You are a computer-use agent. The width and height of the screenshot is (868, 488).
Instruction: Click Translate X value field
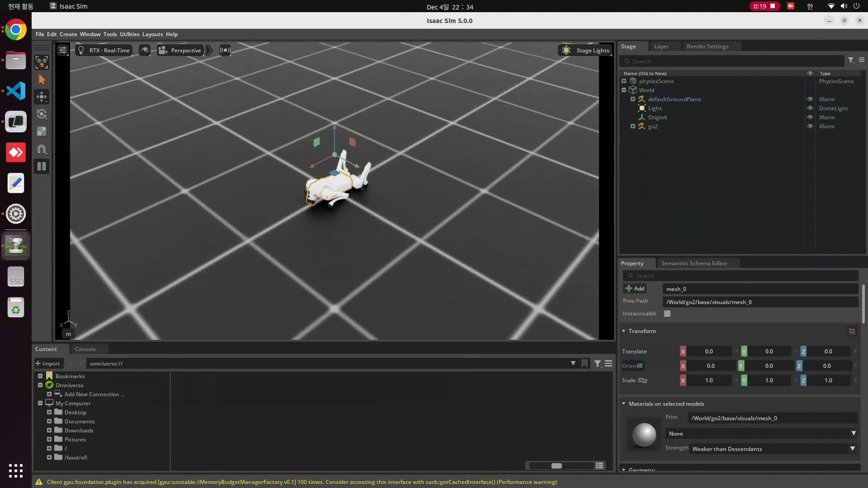click(709, 352)
